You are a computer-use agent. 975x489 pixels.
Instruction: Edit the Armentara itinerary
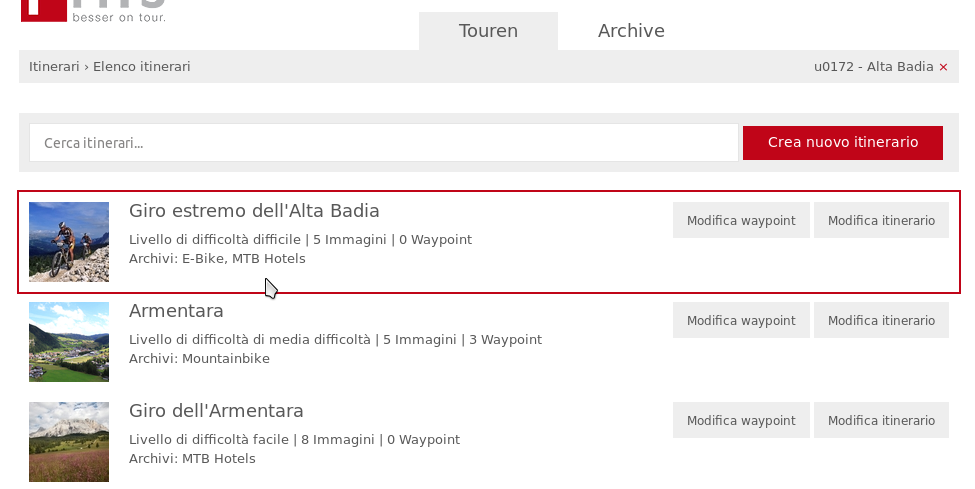(881, 320)
